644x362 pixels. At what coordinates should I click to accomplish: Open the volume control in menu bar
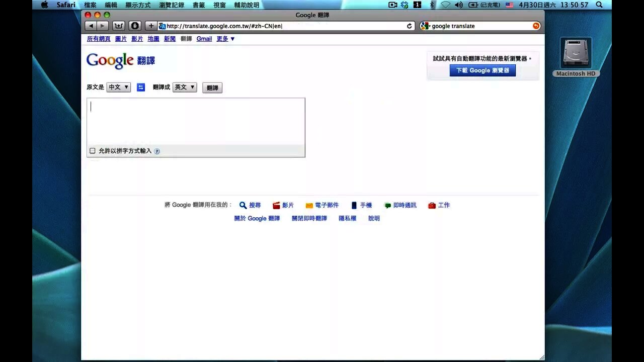[458, 5]
